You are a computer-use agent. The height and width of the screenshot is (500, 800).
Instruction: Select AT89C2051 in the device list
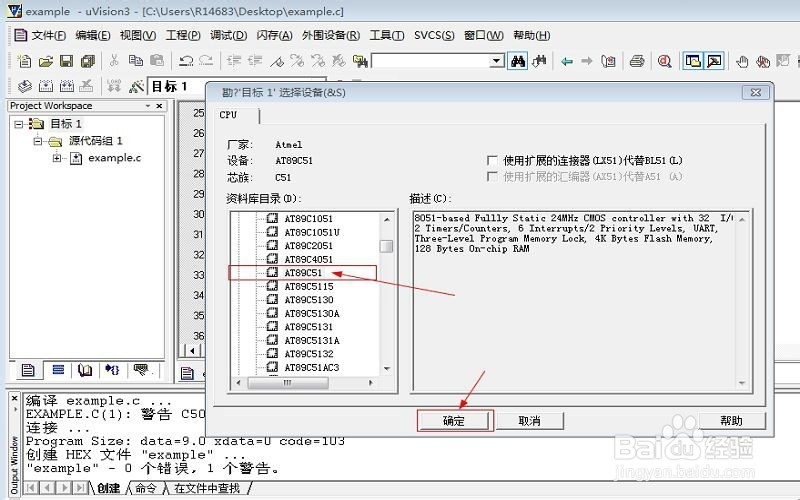[x=308, y=245]
